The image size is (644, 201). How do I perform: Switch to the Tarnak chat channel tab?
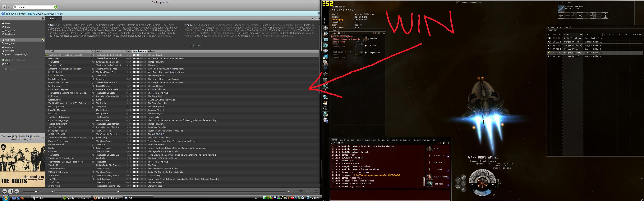(407, 140)
